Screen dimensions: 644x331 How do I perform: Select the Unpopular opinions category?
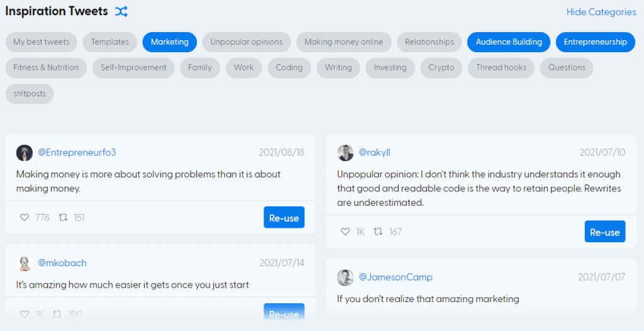(x=247, y=42)
